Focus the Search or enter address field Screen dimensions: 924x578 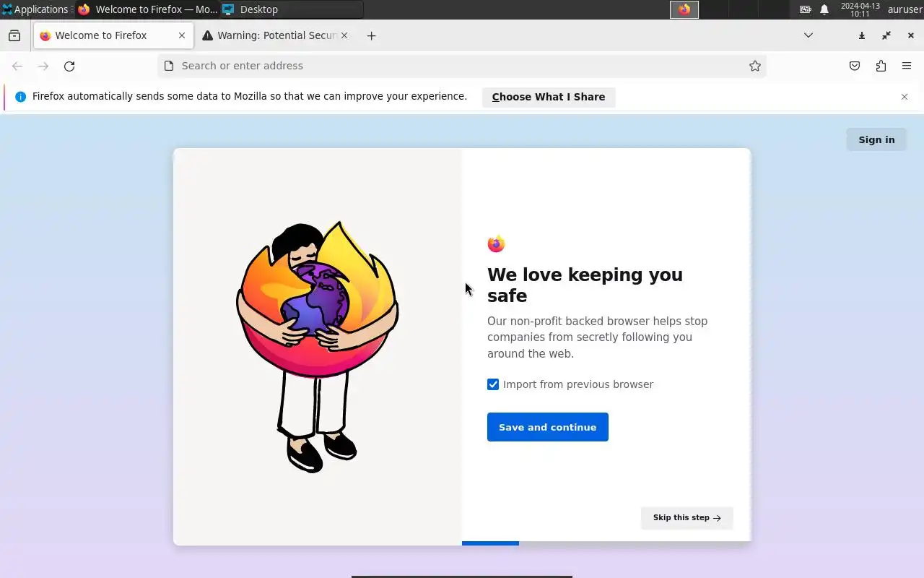(x=462, y=66)
